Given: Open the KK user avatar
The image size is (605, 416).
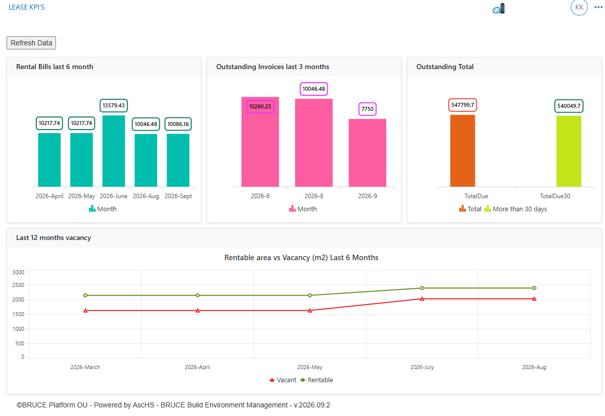Looking at the screenshot, I should [x=579, y=7].
